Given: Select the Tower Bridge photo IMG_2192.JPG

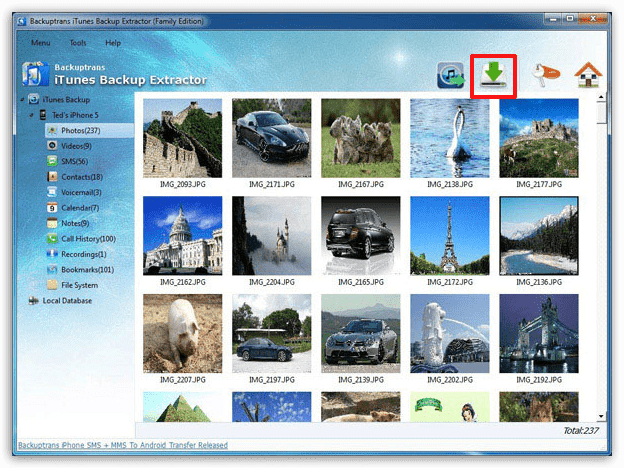Looking at the screenshot, I should coord(539,333).
